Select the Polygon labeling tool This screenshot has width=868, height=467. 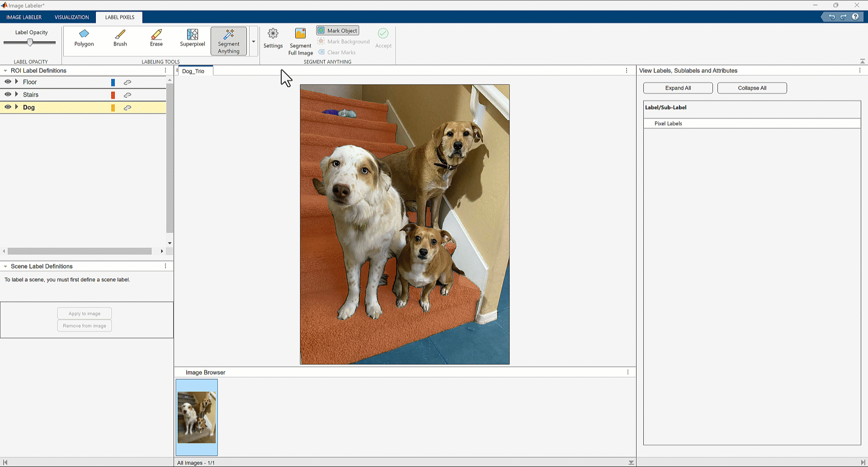point(84,38)
